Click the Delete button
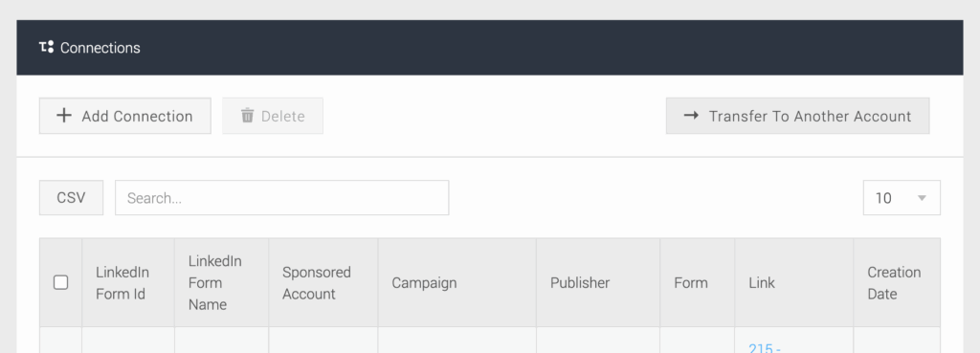The height and width of the screenshot is (353, 980). [273, 116]
